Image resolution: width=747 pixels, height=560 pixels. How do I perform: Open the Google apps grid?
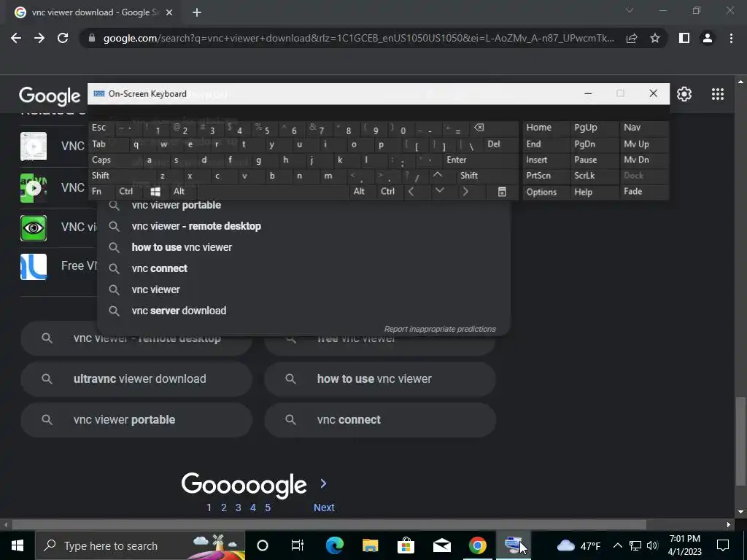(718, 94)
